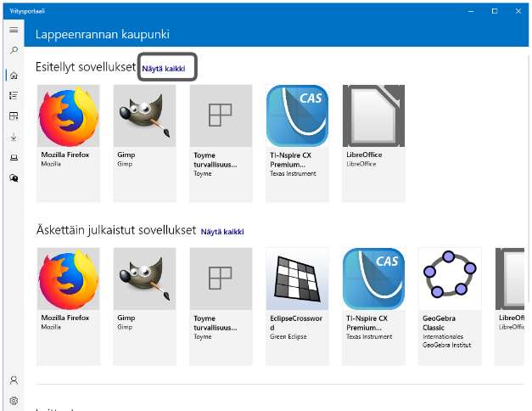Click the Esitellyt sovellukset heading
This screenshot has width=532, height=411.
(x=86, y=67)
